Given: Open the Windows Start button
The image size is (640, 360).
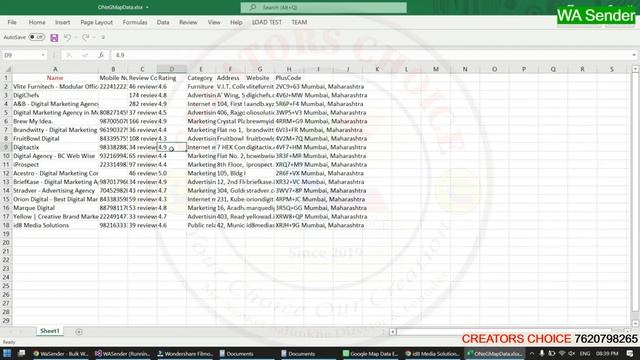Looking at the screenshot, I should click(x=7, y=353).
